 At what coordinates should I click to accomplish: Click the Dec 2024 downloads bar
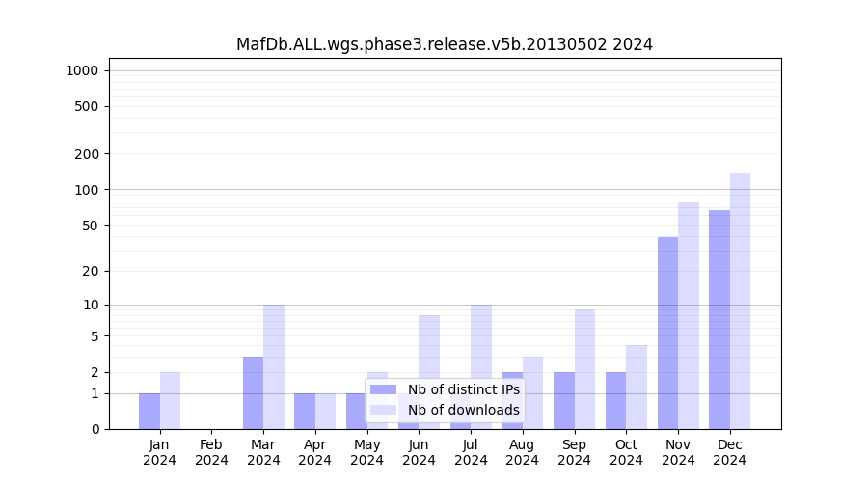[x=740, y=301]
